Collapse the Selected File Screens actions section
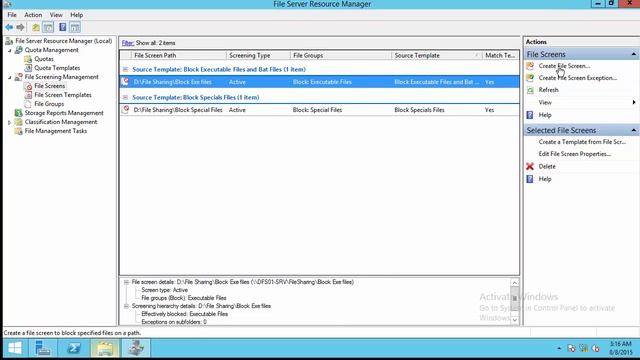 coord(633,130)
